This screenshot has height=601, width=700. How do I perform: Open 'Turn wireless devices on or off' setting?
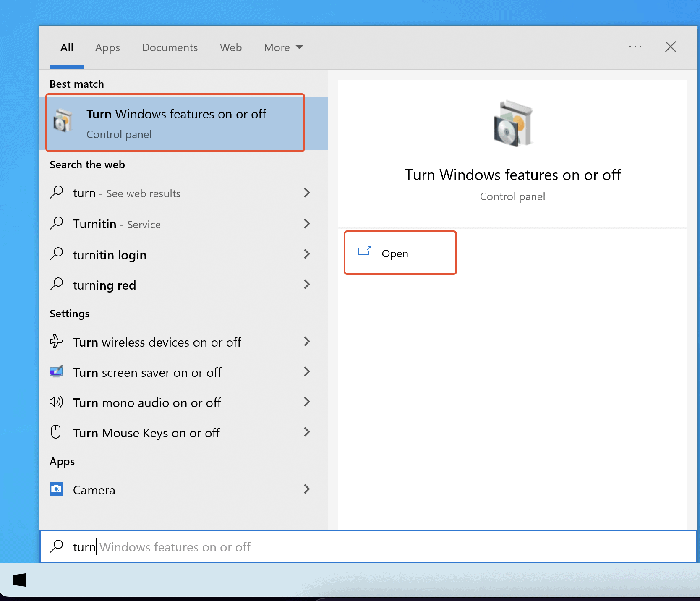pos(183,342)
